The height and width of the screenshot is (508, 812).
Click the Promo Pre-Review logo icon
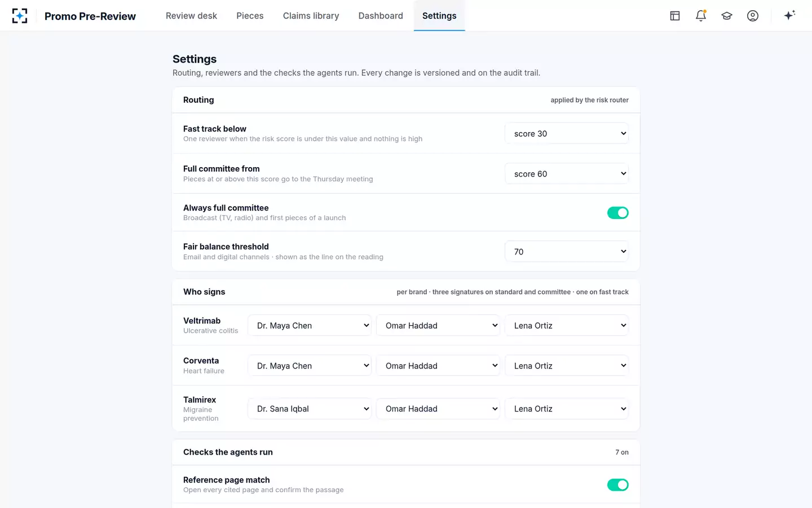(x=20, y=16)
